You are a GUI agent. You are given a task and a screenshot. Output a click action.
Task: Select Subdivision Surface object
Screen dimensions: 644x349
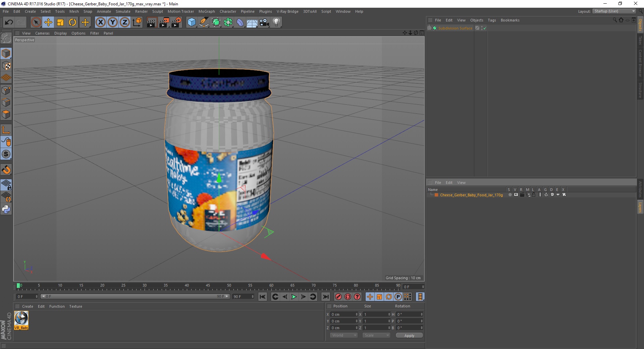pyautogui.click(x=455, y=28)
